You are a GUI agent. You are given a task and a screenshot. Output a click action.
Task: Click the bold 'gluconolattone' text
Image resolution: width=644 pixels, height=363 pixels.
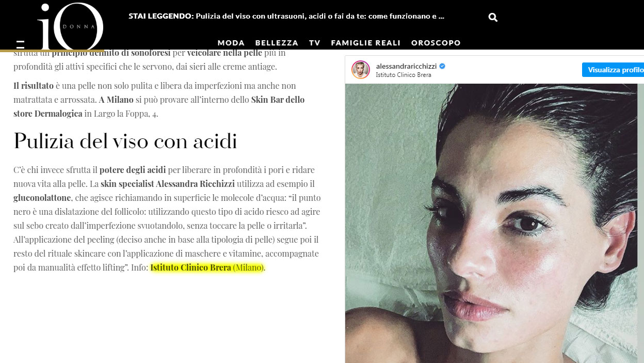42,198
